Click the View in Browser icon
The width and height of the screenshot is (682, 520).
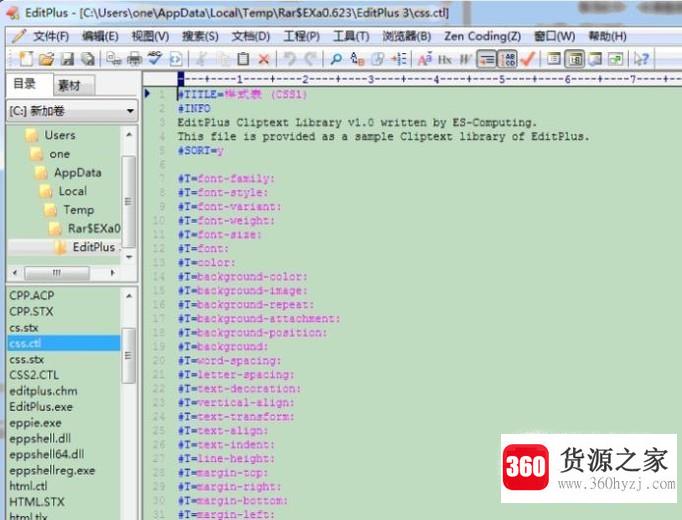176,59
